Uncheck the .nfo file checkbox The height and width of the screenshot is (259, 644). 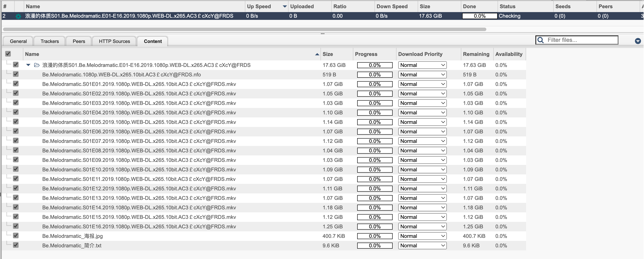[16, 74]
